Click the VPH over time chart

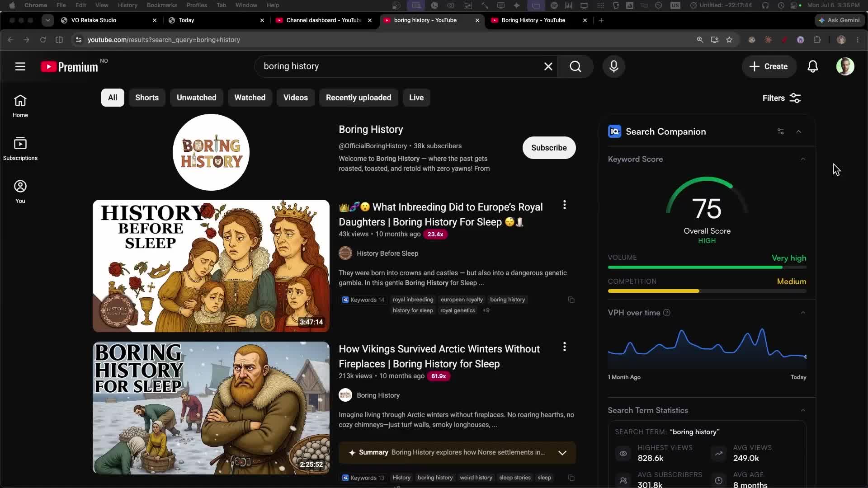pyautogui.click(x=707, y=347)
